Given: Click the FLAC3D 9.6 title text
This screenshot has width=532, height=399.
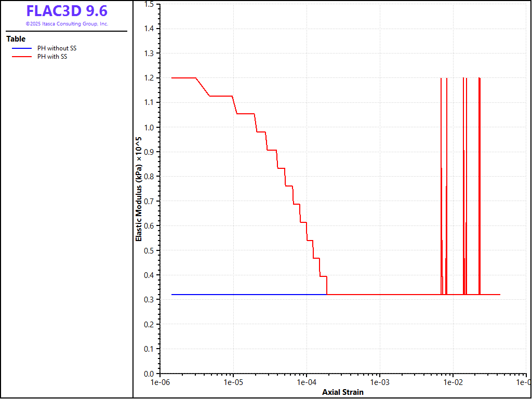Looking at the screenshot, I should pos(67,11).
